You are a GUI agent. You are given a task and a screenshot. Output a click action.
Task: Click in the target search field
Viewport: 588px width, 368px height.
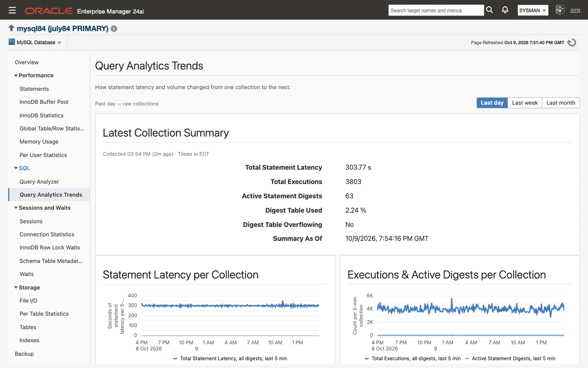[x=436, y=10]
